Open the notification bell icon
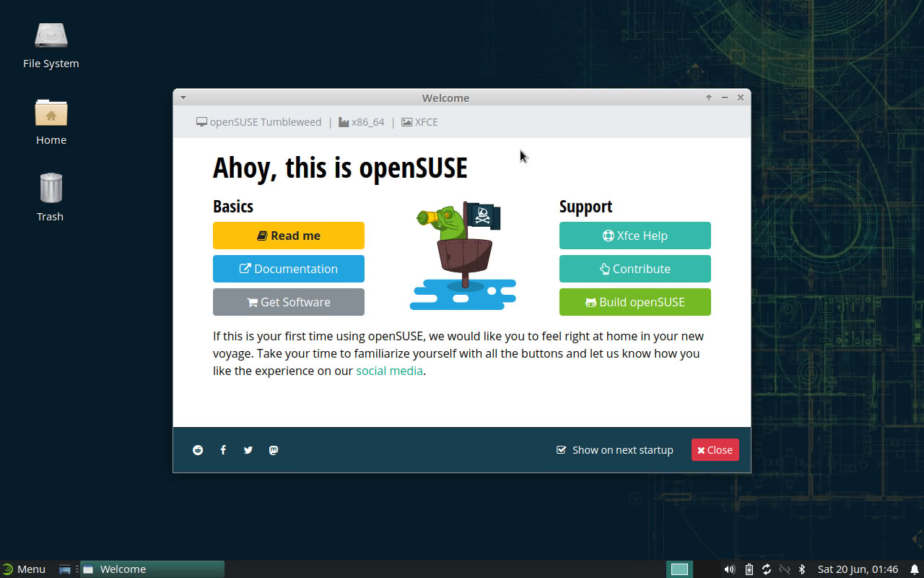This screenshot has width=924, height=578. point(914,569)
